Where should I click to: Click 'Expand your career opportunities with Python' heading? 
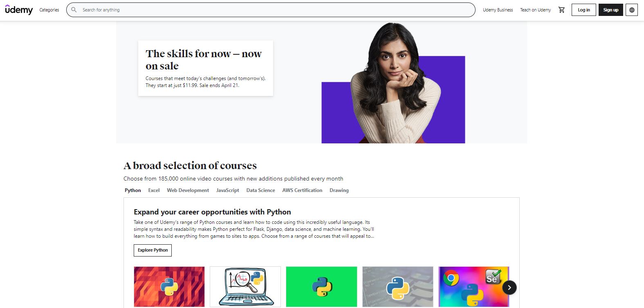pos(212,212)
